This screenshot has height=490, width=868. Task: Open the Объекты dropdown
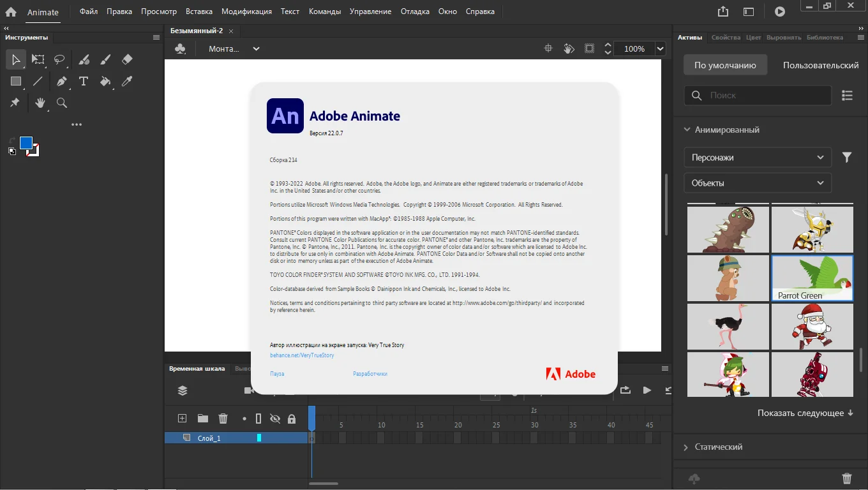[x=758, y=182]
